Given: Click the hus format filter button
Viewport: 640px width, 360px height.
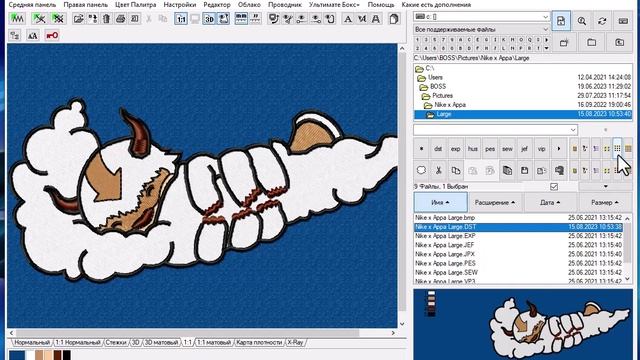Looking at the screenshot, I should [473, 149].
